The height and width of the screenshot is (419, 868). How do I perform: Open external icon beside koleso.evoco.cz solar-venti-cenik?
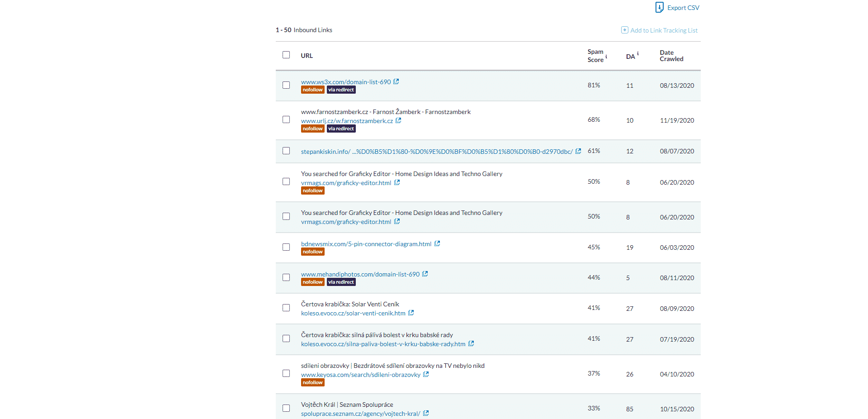click(411, 313)
